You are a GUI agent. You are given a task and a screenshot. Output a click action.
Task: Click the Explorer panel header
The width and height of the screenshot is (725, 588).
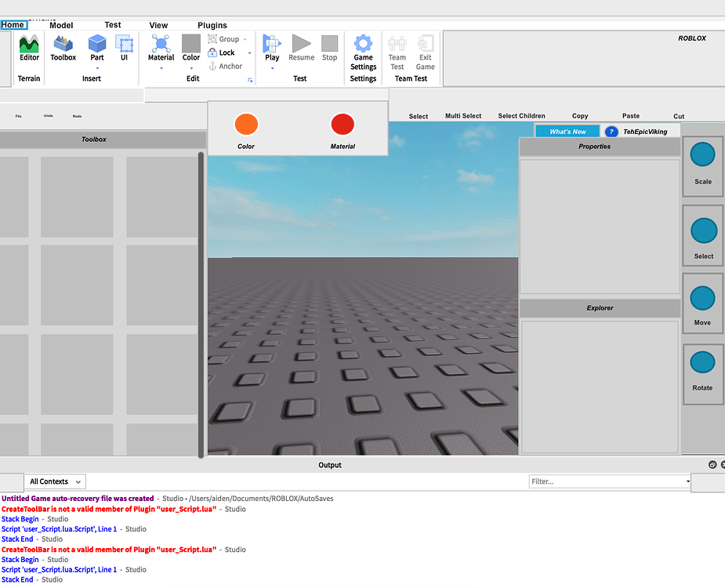point(600,308)
